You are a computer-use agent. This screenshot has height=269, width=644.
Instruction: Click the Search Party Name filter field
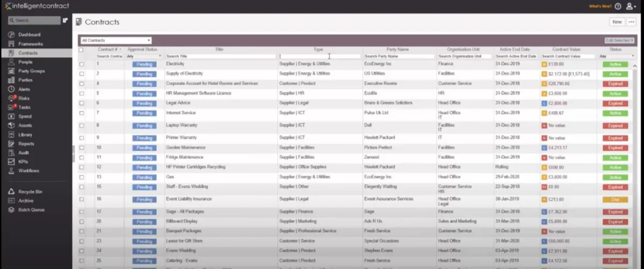(x=399, y=56)
